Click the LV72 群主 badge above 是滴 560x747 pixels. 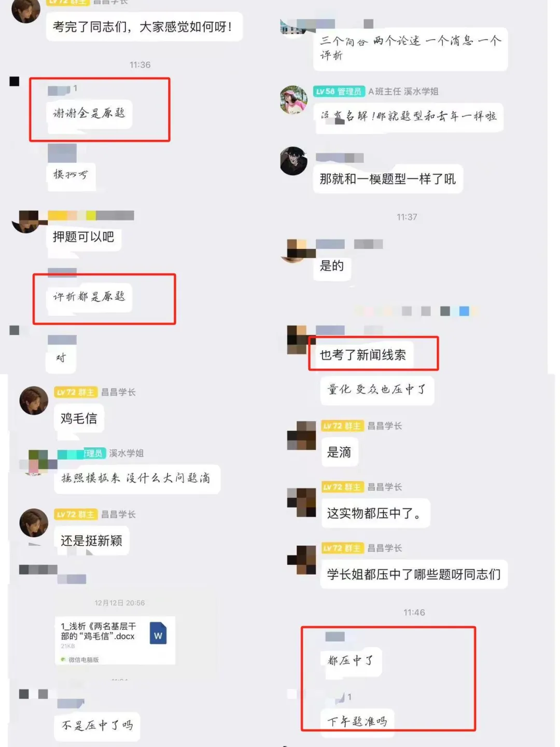click(342, 426)
